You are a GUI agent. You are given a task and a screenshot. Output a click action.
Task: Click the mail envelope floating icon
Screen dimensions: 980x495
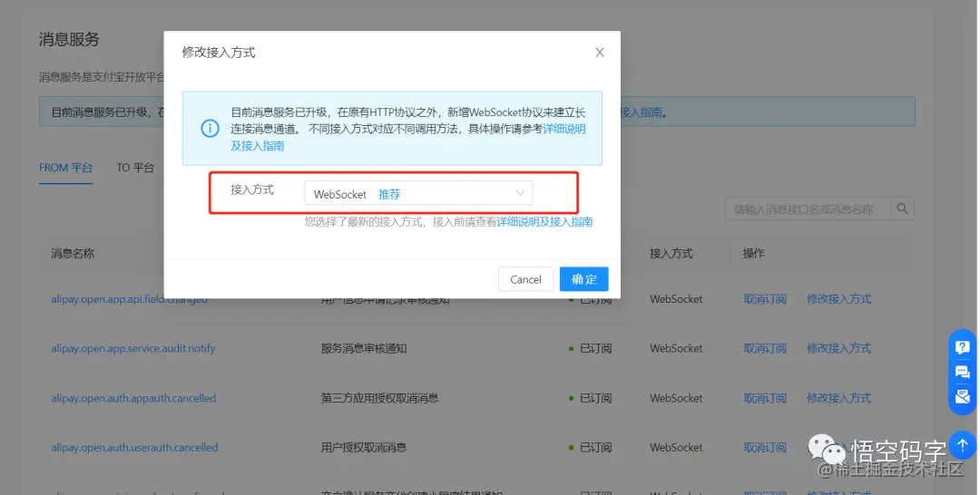(x=963, y=396)
